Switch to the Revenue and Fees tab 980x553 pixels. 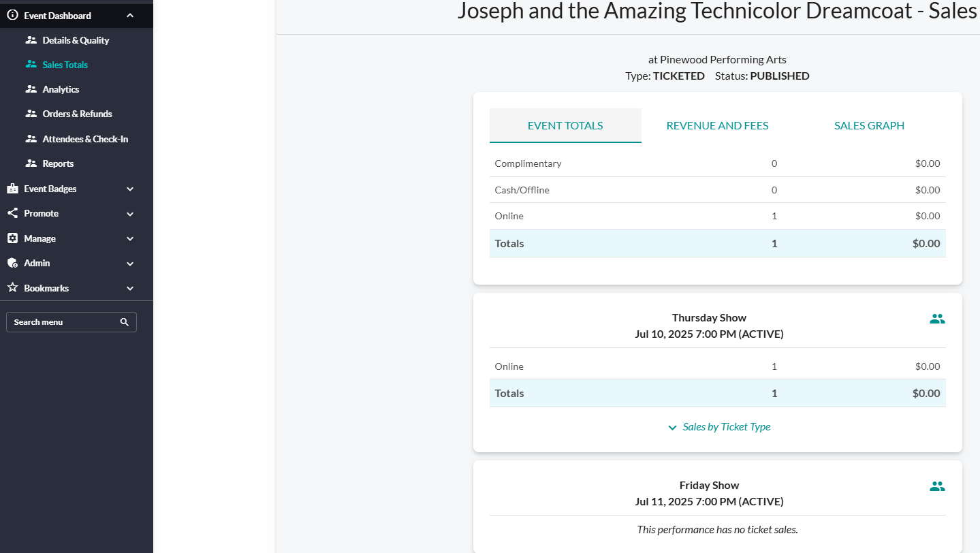717,125
